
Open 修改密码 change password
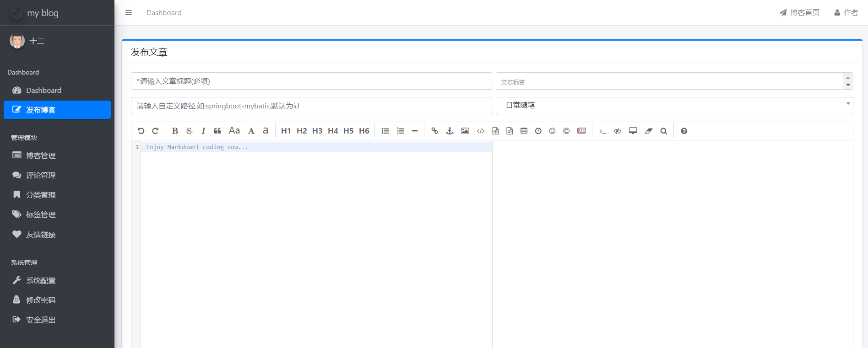(x=57, y=300)
